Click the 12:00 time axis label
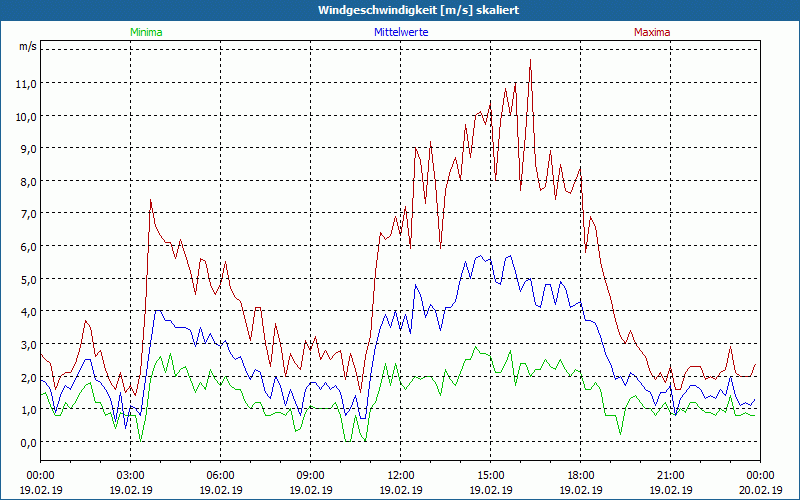Image resolution: width=800 pixels, height=500 pixels. tap(400, 474)
